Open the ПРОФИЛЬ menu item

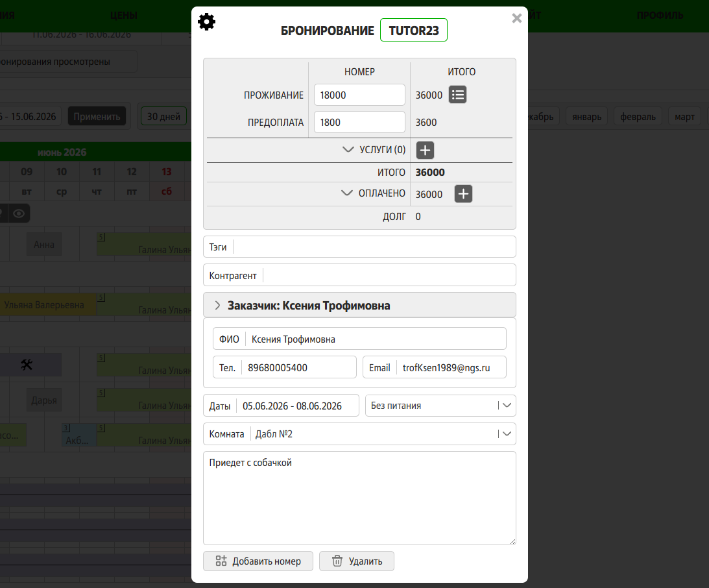pos(660,16)
